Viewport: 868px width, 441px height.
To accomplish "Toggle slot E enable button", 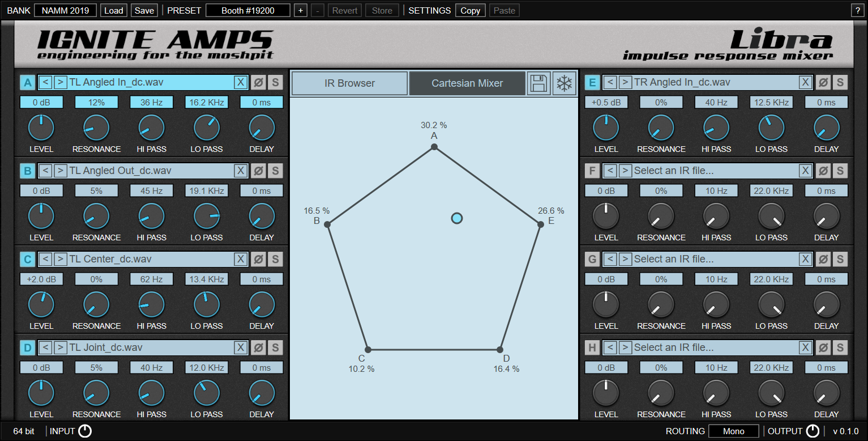I will pos(592,82).
